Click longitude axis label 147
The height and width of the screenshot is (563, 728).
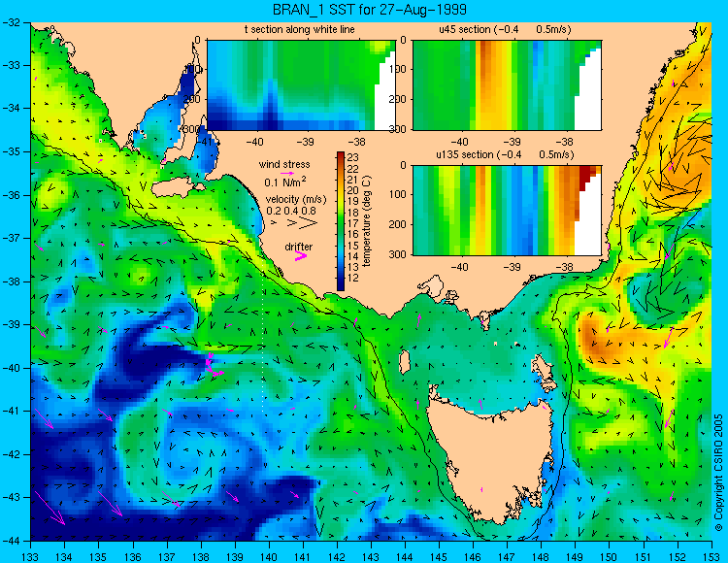click(x=507, y=557)
